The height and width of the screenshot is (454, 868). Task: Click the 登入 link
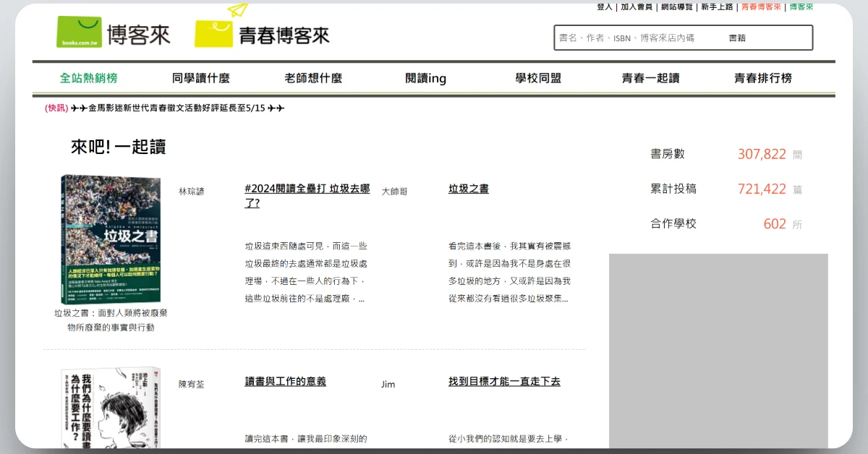(605, 7)
